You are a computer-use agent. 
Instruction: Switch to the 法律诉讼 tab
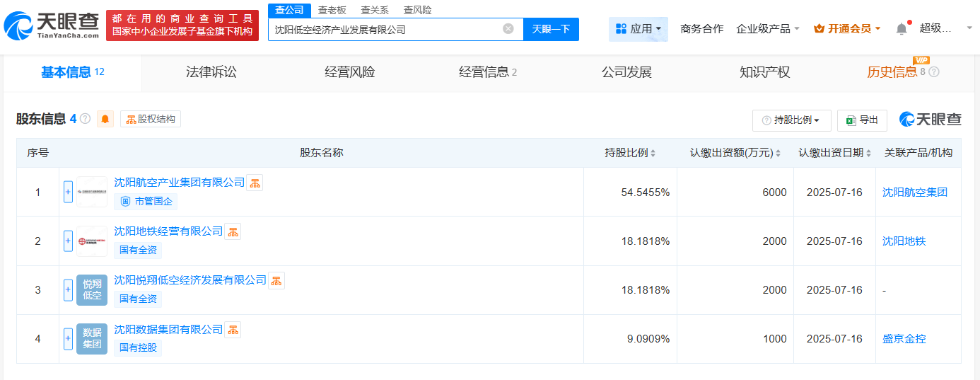coord(211,72)
